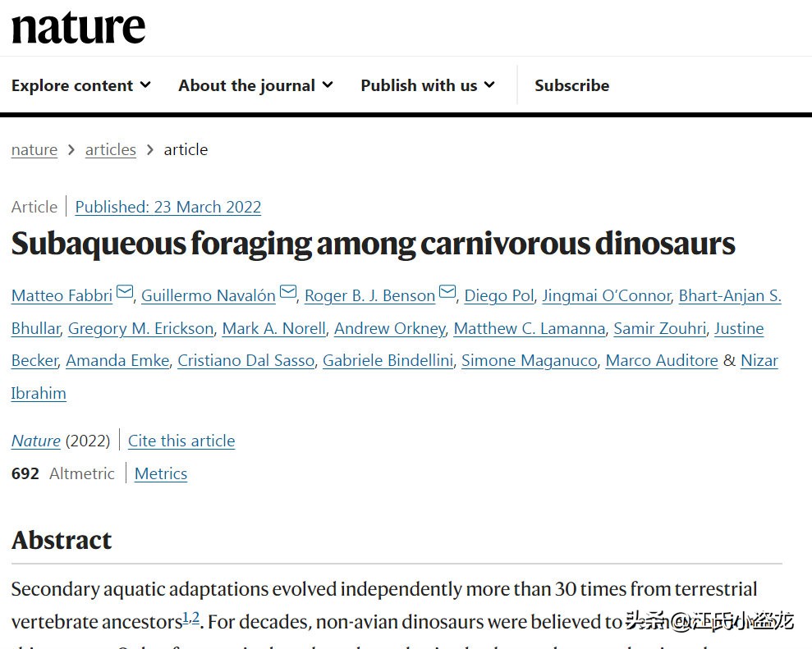Click the author Marco Auditore
This screenshot has height=649, width=812.
tap(662, 361)
